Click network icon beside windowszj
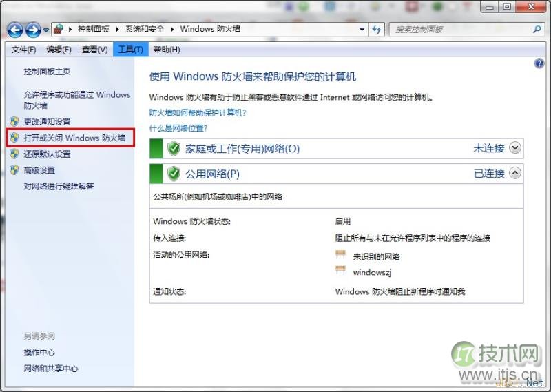Image resolution: width=551 pixels, height=392 pixels. pos(340,270)
